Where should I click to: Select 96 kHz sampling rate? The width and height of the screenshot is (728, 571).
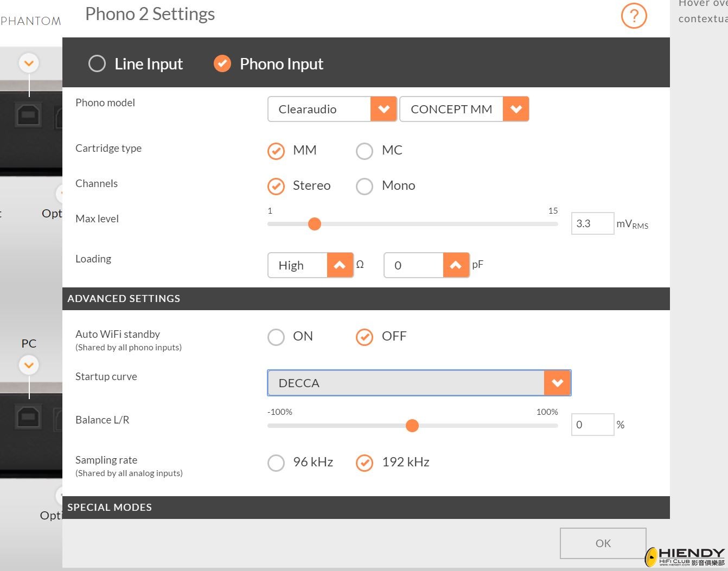point(276,463)
